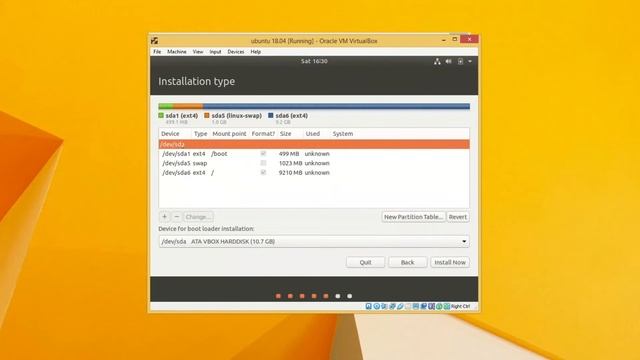Expand Ubuntu system menu arrow in top bar
Screen dimensions: 640x360
click(470, 61)
